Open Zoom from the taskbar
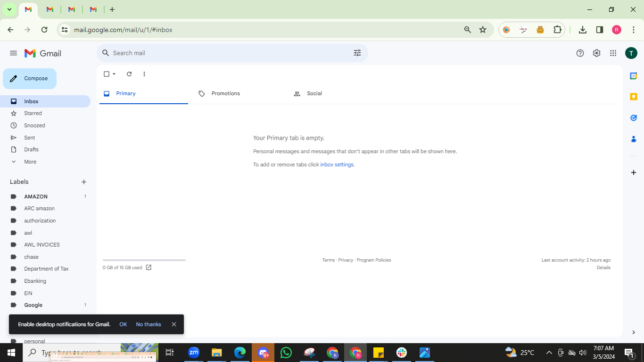Screen dimensions: 644x362 194,353
